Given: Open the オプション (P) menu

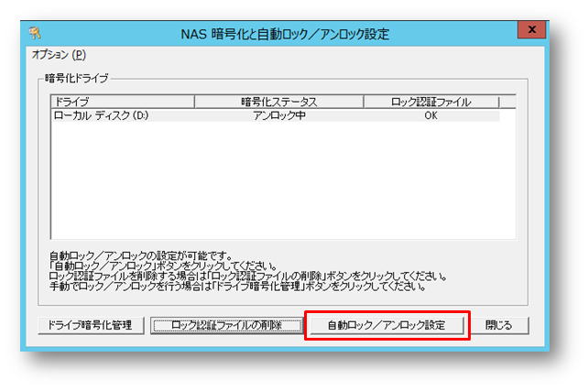Looking at the screenshot, I should [59, 55].
